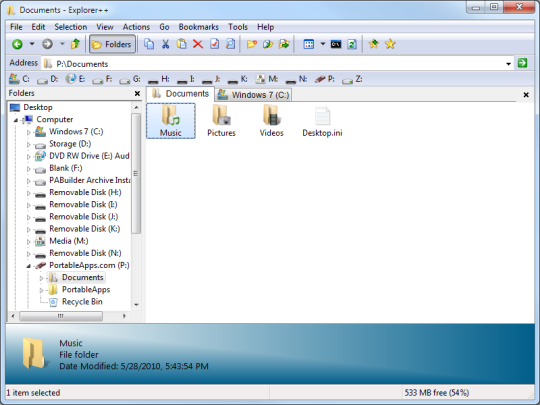Select Removable Disk (H:) in tree
Screen dimensions: 540x405
[85, 192]
